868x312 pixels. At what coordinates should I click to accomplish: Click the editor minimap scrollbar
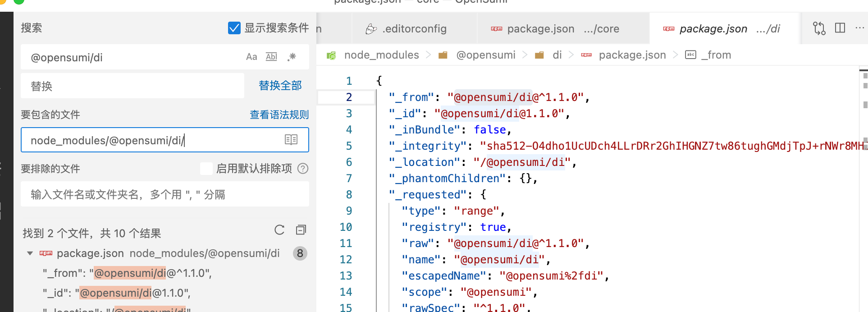(863, 189)
